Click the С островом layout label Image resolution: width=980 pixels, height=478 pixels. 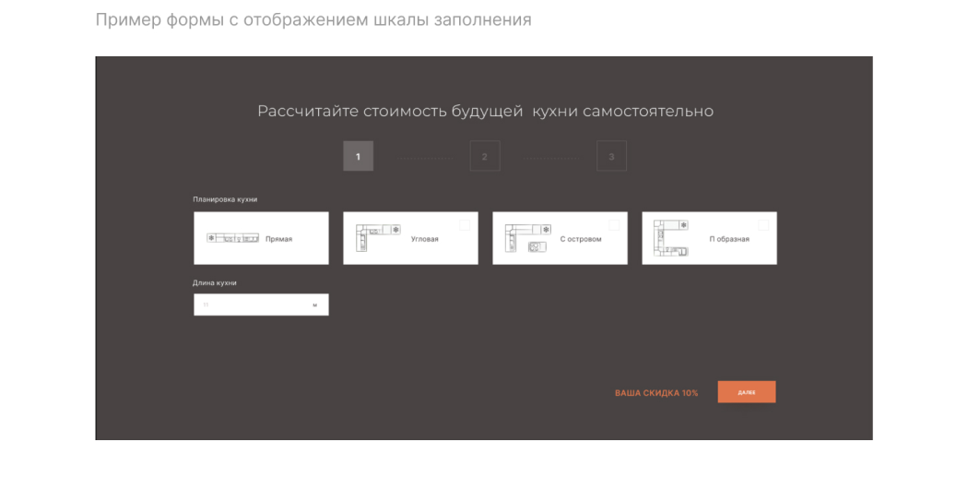click(x=581, y=239)
